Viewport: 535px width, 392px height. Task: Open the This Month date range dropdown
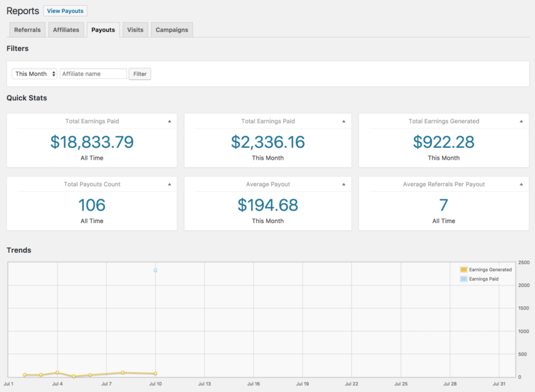tap(34, 74)
